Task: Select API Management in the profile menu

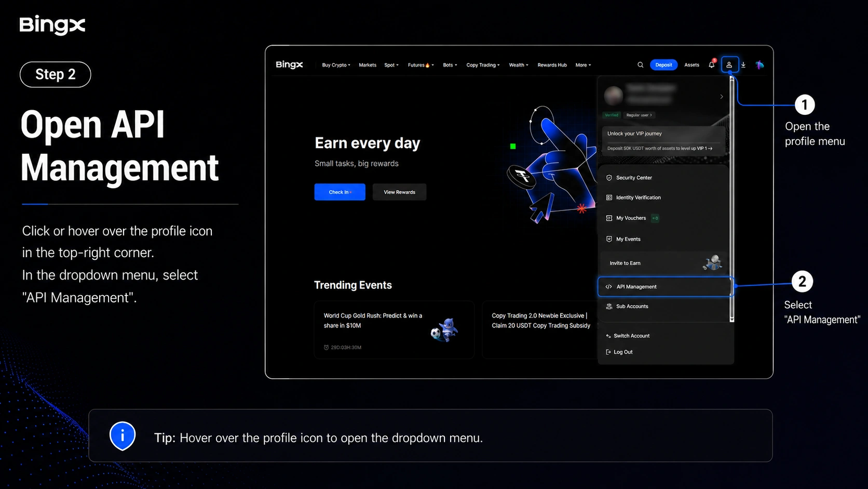Action: 665,287
